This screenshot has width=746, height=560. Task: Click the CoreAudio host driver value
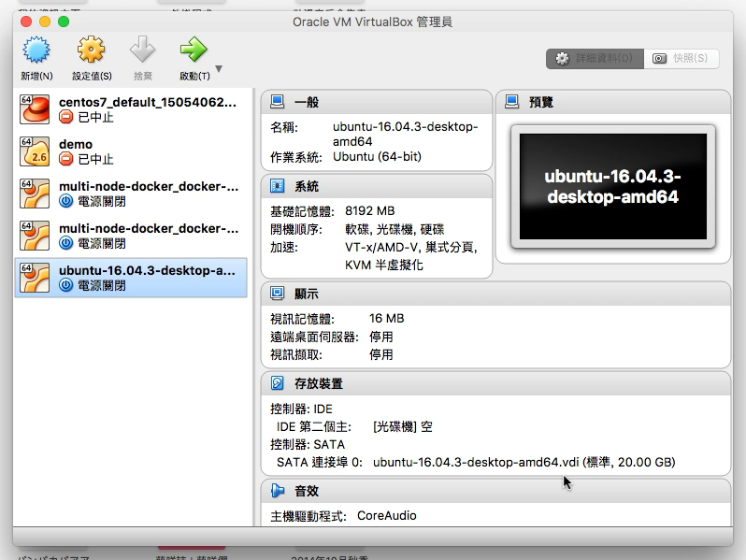click(387, 516)
